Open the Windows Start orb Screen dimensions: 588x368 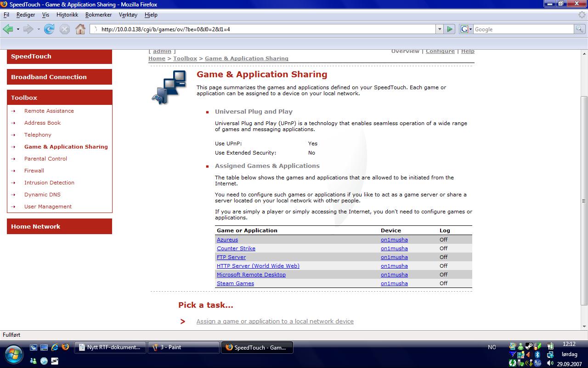pos(13,354)
